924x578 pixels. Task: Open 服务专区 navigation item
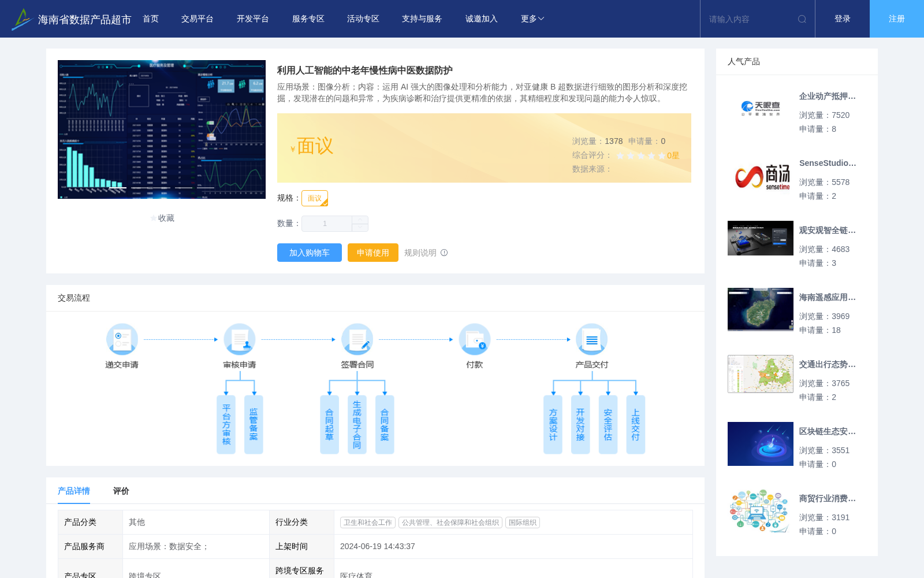308,19
